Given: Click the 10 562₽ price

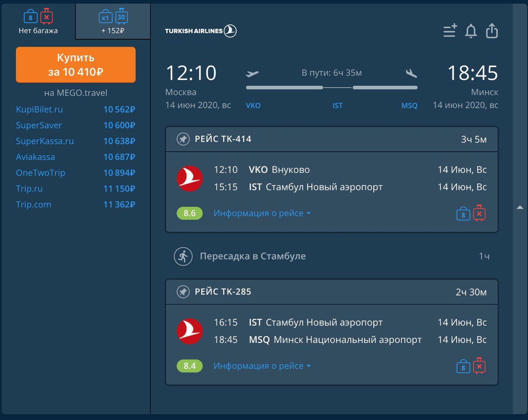Looking at the screenshot, I should pyautogui.click(x=119, y=109).
